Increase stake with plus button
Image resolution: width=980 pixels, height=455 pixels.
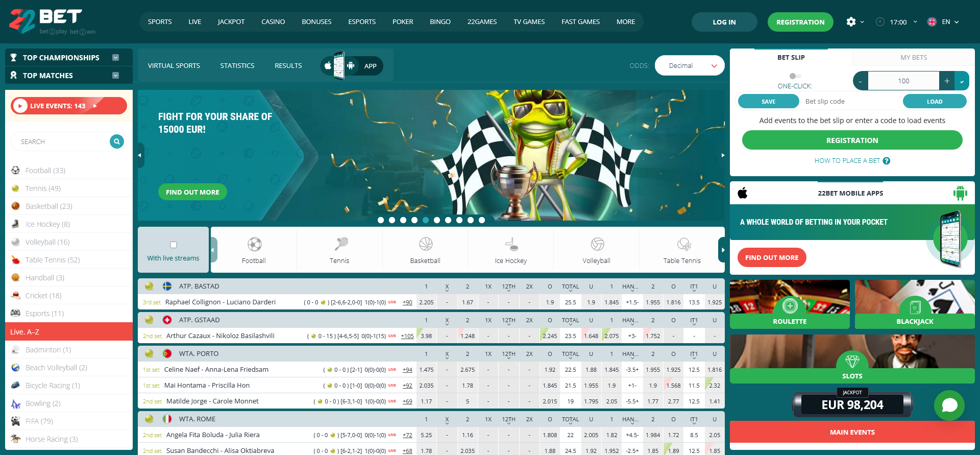[947, 81]
